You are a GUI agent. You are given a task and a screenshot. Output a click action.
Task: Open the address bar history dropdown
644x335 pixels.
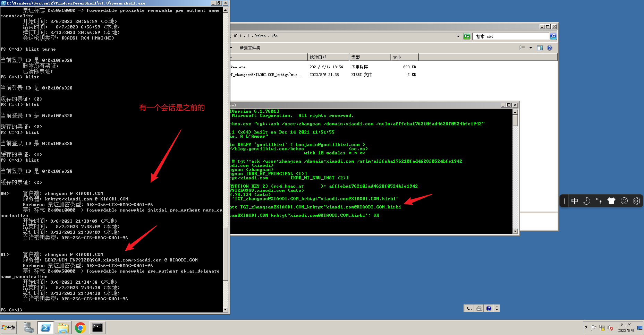click(x=458, y=36)
